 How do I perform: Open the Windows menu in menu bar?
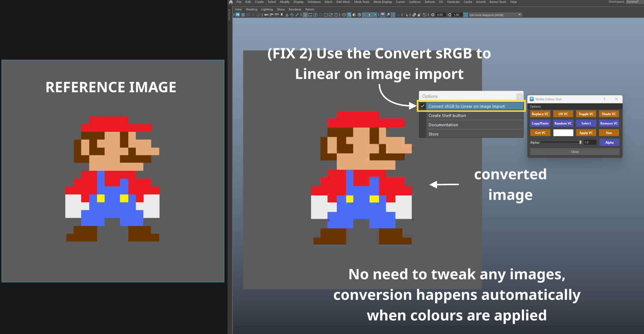314,2
